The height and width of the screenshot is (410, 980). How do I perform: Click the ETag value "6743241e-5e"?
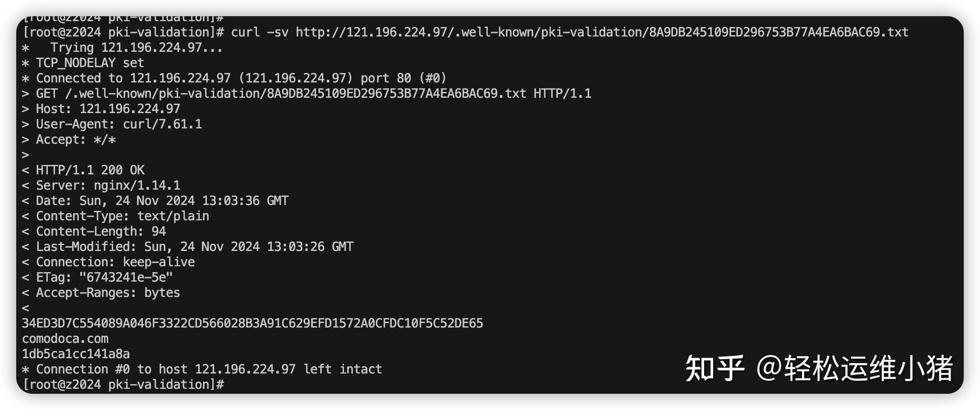tap(126, 278)
